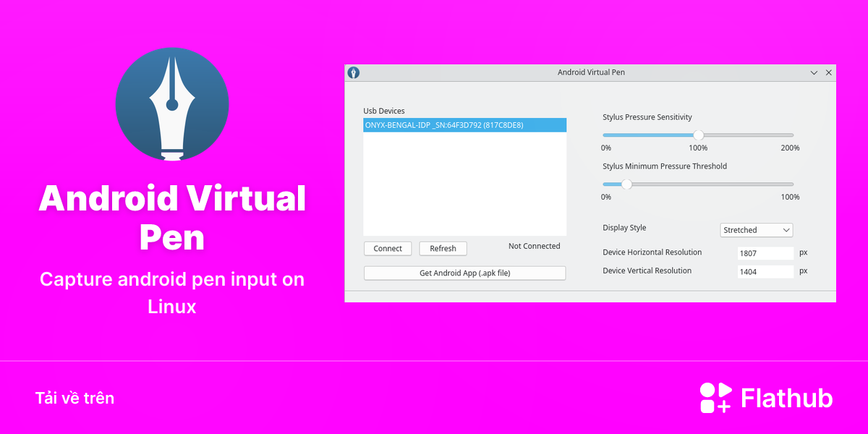The width and height of the screenshot is (868, 434).
Task: Click the Display Style label
Action: click(624, 228)
